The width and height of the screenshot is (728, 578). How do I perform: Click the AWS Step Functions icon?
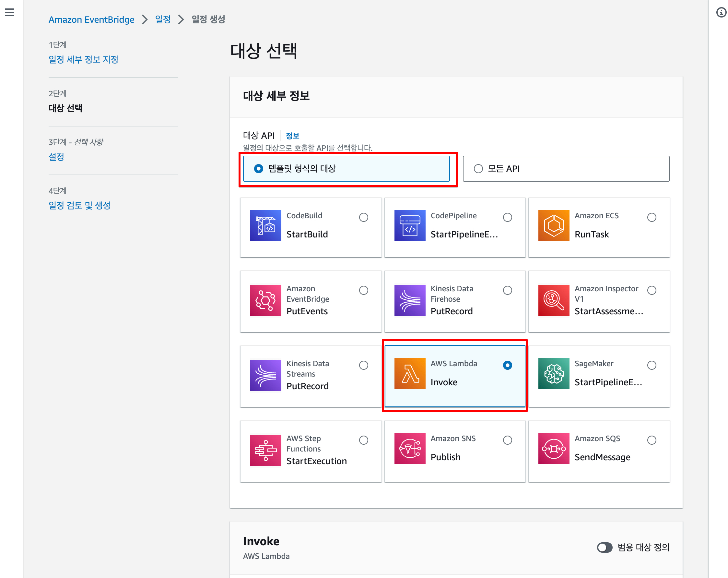pyautogui.click(x=265, y=450)
